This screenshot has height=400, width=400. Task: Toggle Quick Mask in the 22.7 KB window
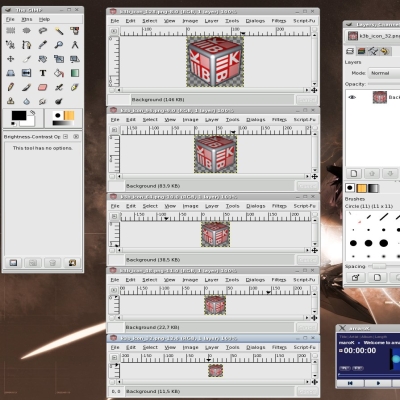[112, 318]
